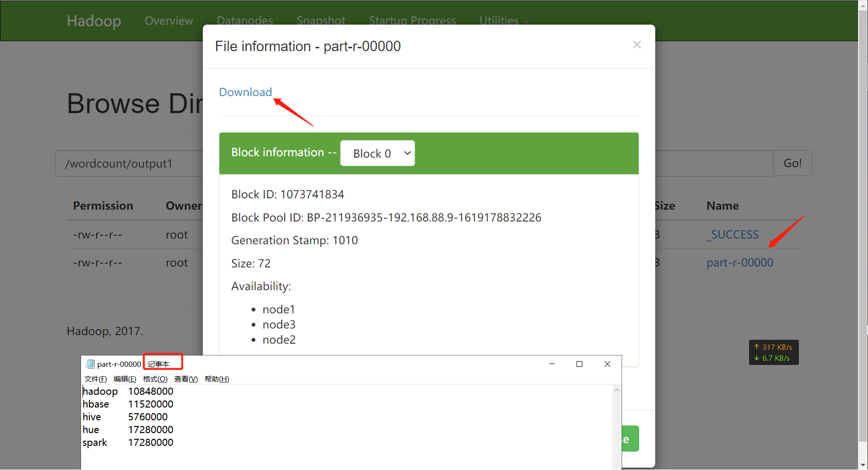Click the 'hue 17280000' line in Notepad
868x470 pixels.
pyautogui.click(x=128, y=430)
